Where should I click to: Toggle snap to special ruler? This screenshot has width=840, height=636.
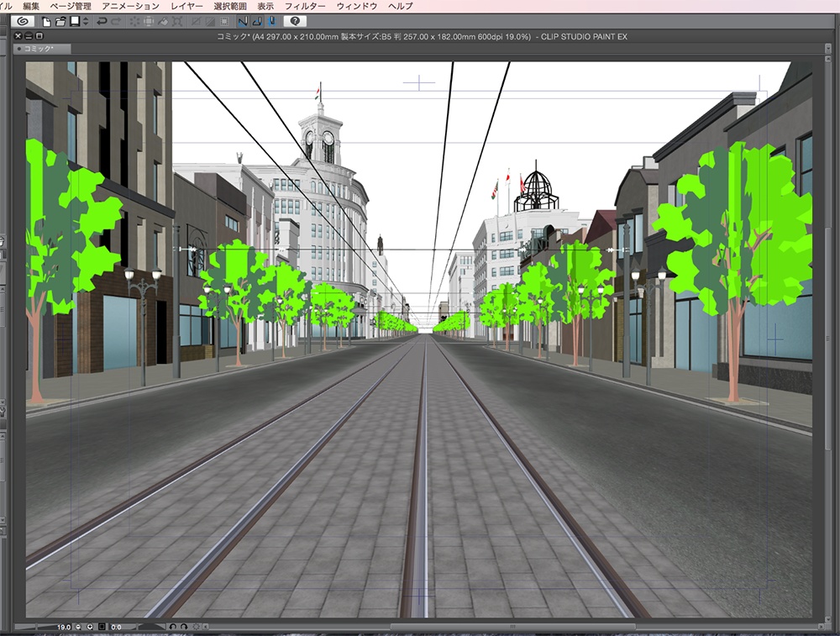pos(257,21)
